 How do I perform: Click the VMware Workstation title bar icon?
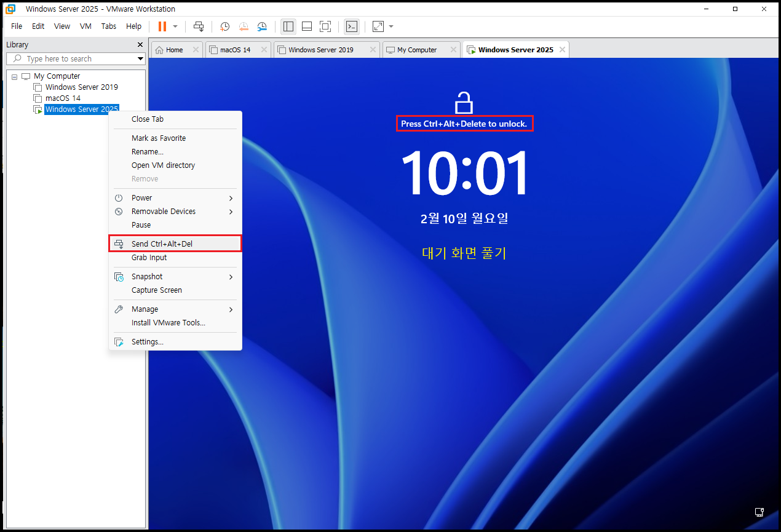coord(10,9)
